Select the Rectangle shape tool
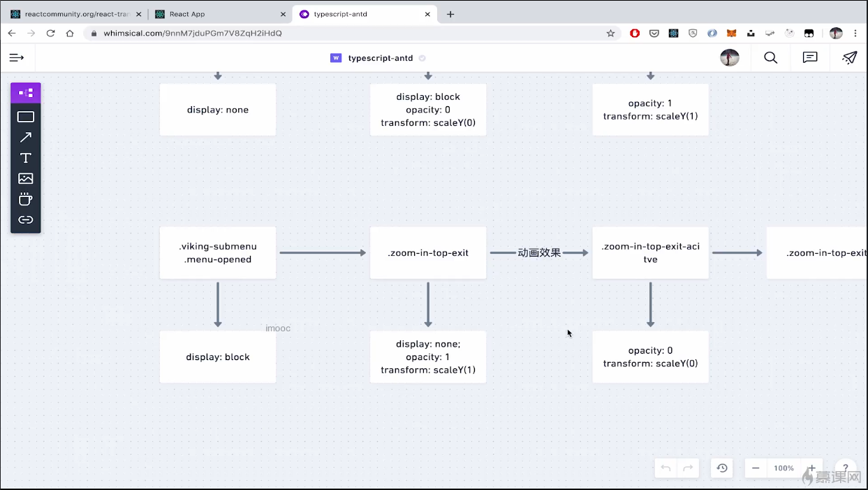Screen dimensions: 868x490 [x=26, y=117]
